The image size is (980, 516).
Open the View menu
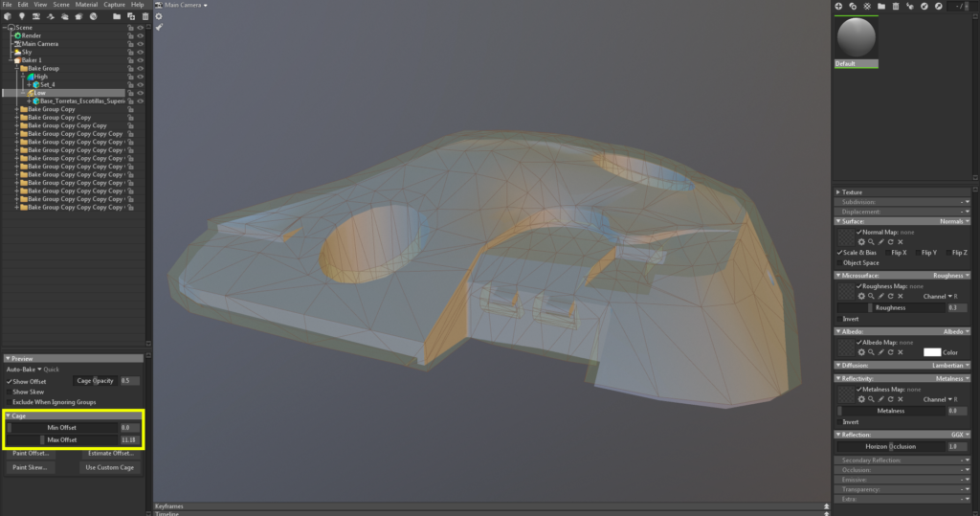pos(40,5)
